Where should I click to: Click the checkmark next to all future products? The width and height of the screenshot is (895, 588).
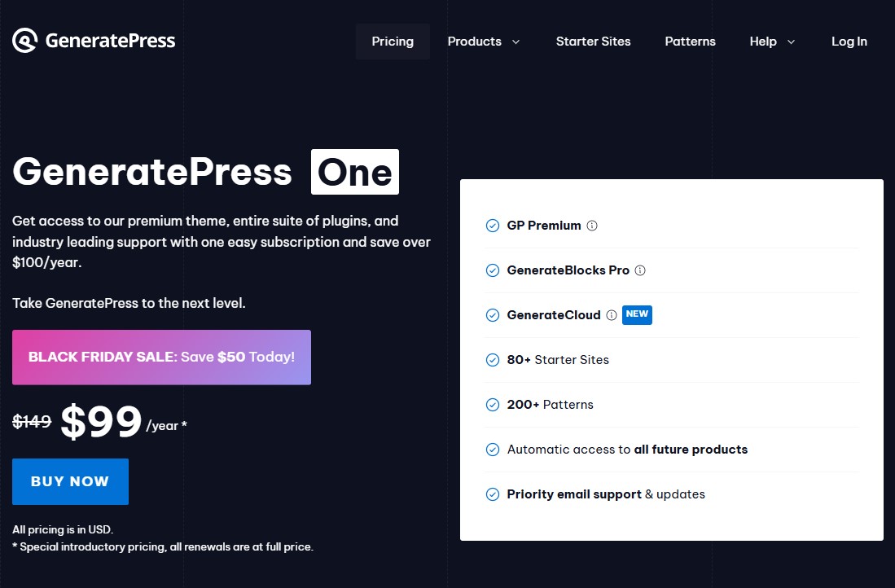tap(493, 450)
